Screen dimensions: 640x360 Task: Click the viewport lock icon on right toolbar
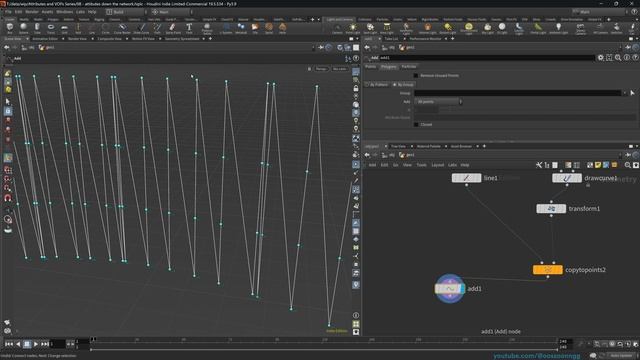click(356, 88)
